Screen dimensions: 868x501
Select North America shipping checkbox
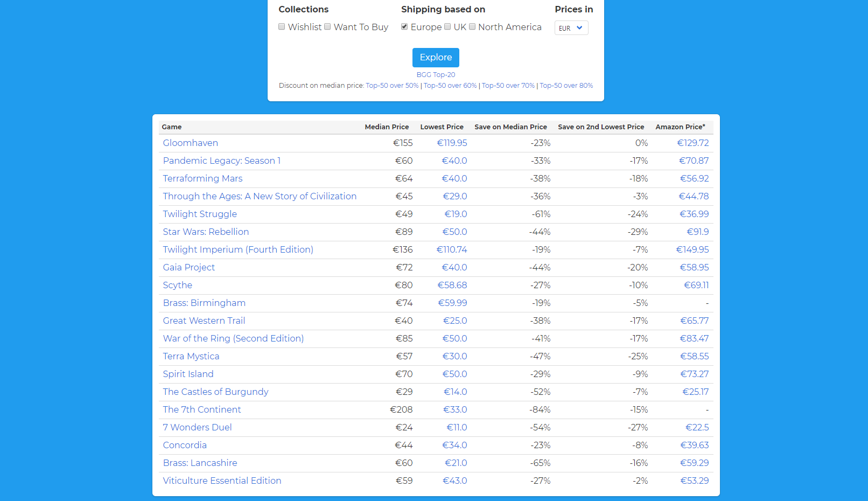(472, 27)
